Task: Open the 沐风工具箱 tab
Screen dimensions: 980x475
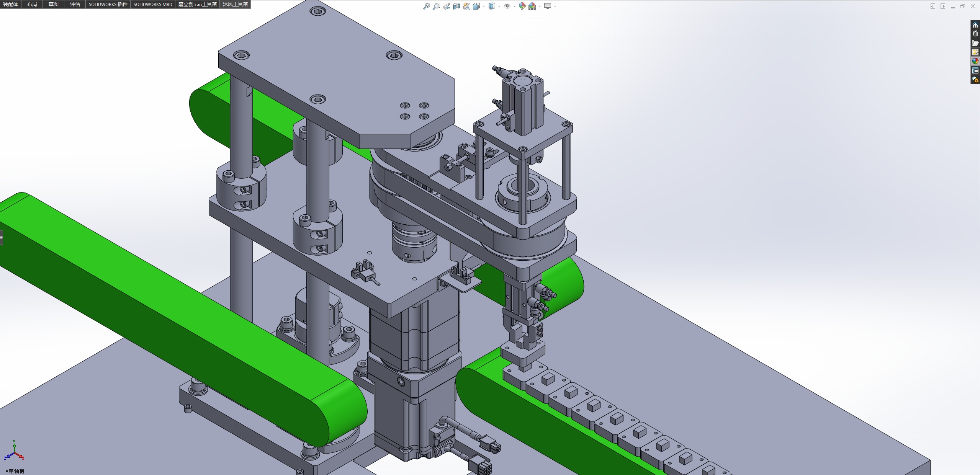Action: [x=235, y=4]
